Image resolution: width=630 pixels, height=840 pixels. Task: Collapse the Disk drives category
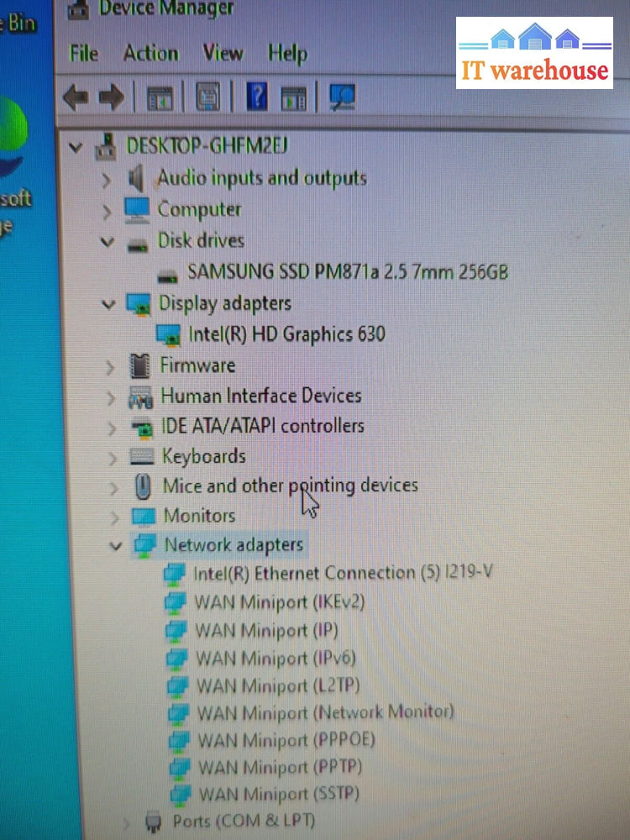tap(108, 242)
